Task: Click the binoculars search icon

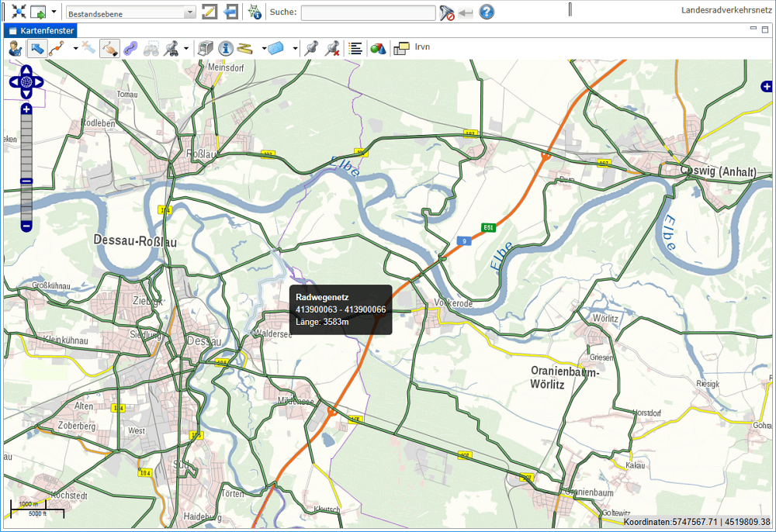Action: (x=151, y=48)
